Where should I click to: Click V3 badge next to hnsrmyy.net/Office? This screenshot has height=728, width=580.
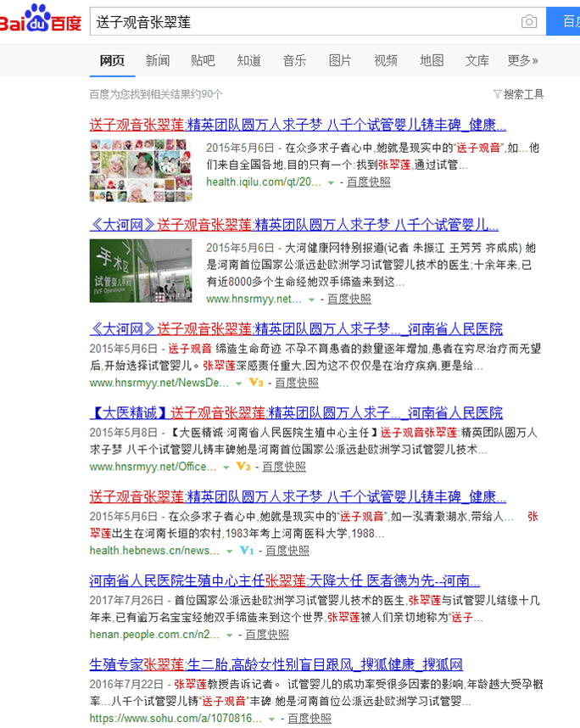click(243, 466)
